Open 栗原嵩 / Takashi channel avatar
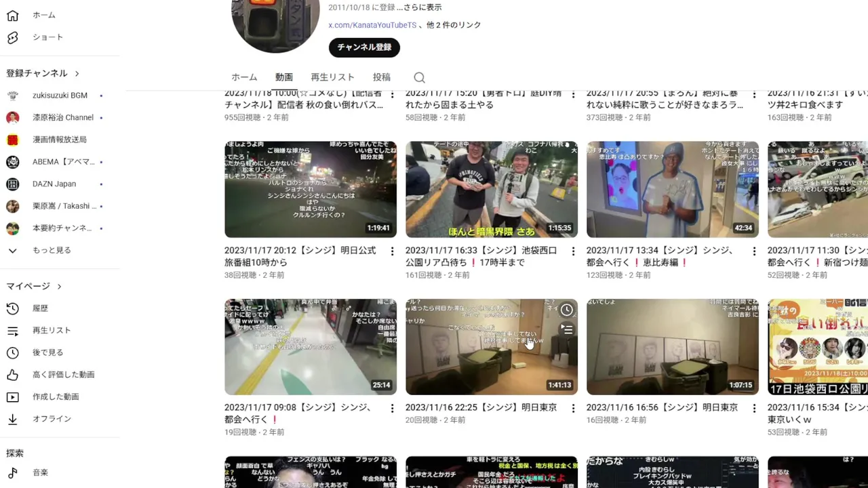Viewport: 868px width, 488px height. (12, 206)
